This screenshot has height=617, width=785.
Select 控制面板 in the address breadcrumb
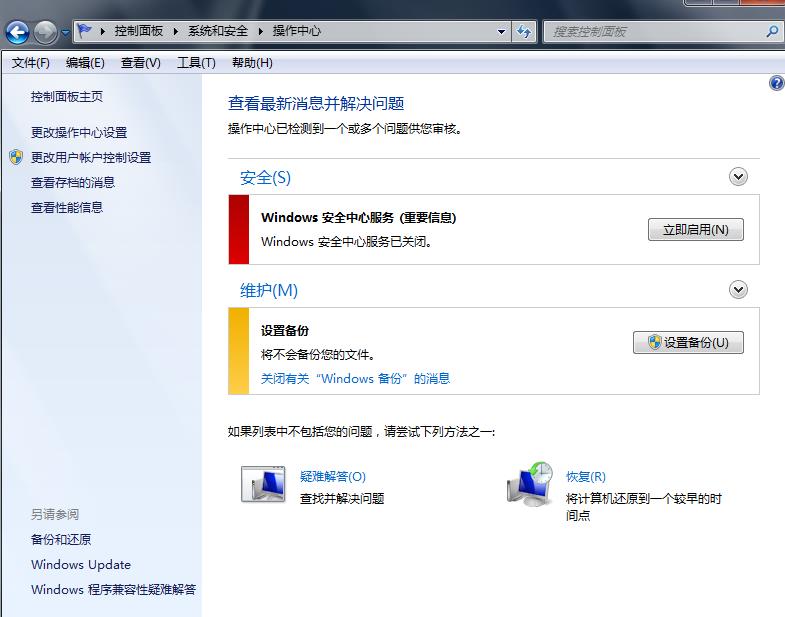pyautogui.click(x=139, y=31)
